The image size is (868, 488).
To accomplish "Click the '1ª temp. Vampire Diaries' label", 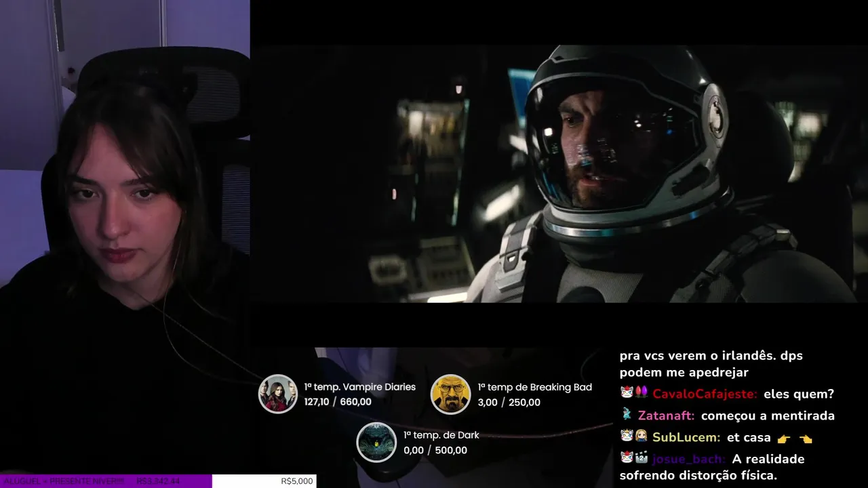I will (360, 387).
